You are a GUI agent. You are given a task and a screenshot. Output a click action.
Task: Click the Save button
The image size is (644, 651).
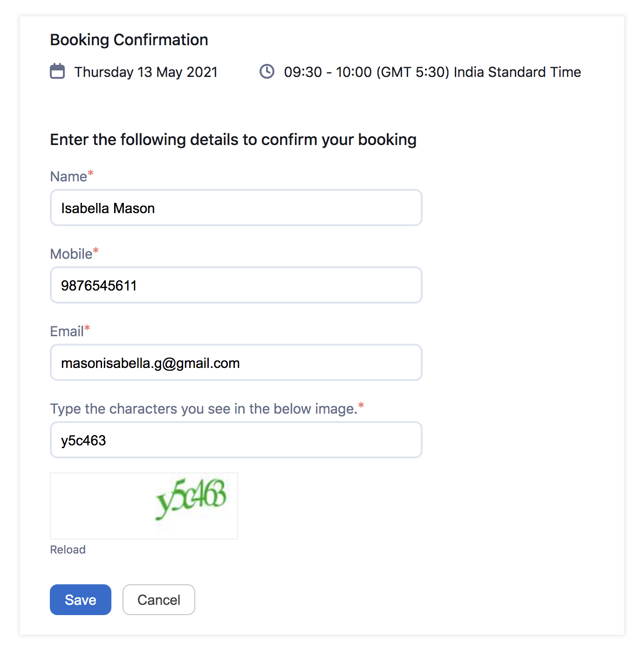(x=81, y=600)
